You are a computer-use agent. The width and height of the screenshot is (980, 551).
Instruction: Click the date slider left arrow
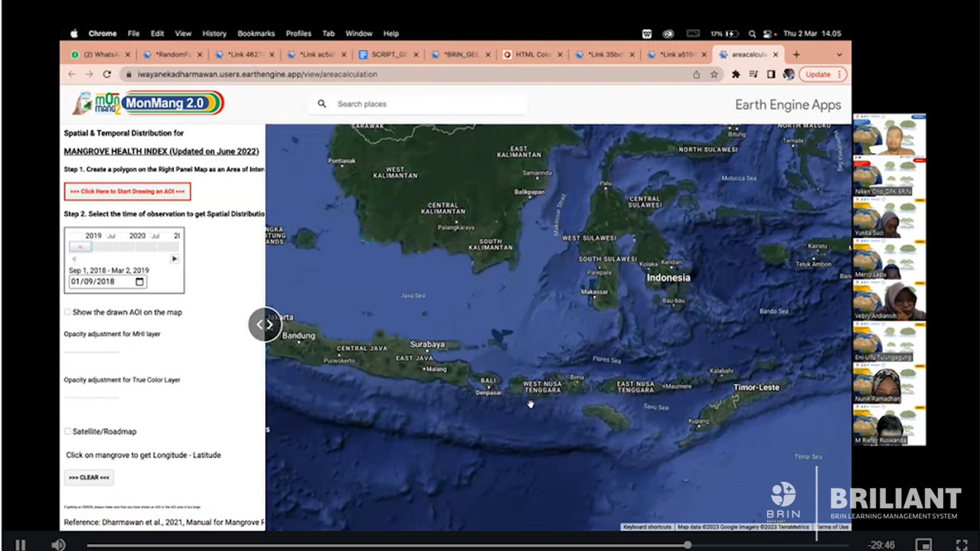click(73, 259)
